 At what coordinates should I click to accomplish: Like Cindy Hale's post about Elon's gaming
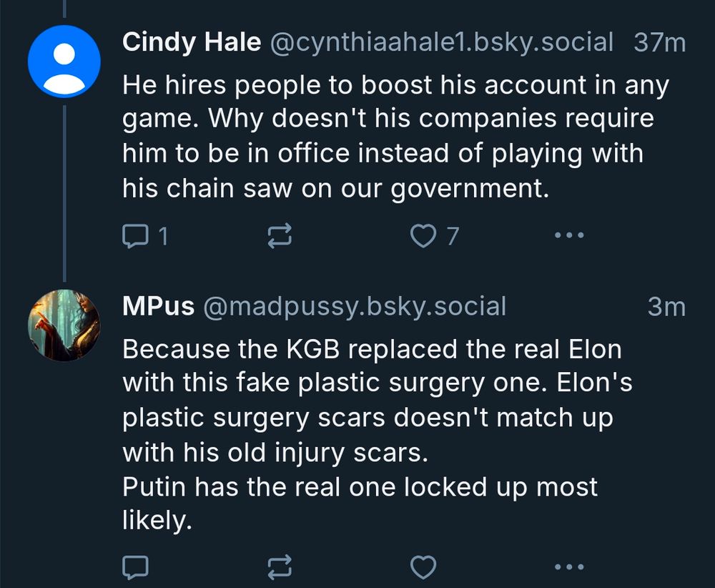[425, 235]
